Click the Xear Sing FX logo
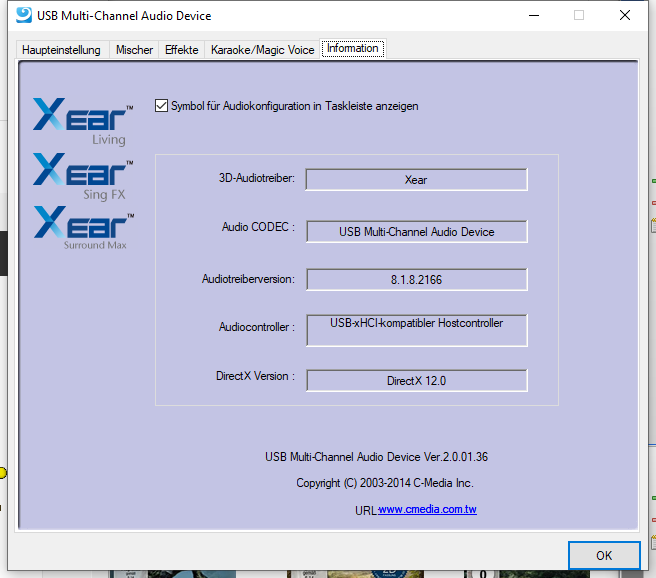Image resolution: width=656 pixels, height=578 pixels. (83, 176)
